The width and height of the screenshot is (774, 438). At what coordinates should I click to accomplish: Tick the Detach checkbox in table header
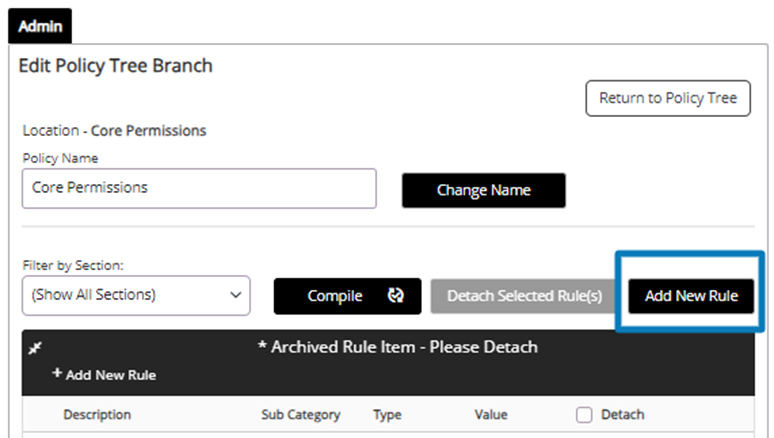click(584, 414)
